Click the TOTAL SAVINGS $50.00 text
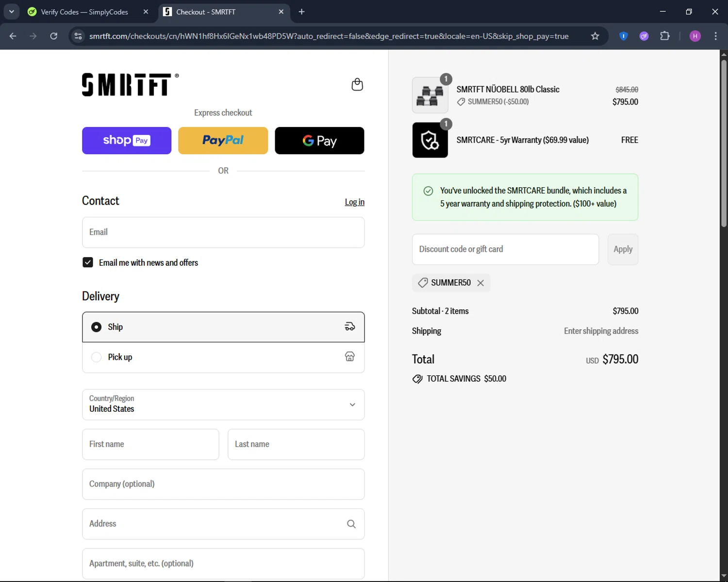 pyautogui.click(x=466, y=379)
